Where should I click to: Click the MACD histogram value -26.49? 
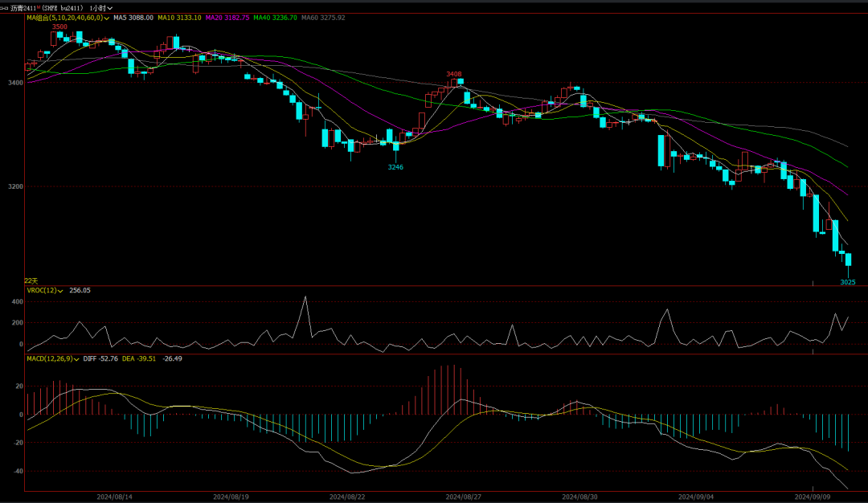[172, 358]
